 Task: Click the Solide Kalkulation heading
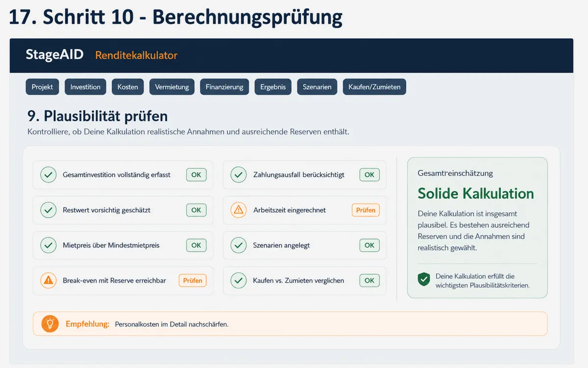coord(476,193)
